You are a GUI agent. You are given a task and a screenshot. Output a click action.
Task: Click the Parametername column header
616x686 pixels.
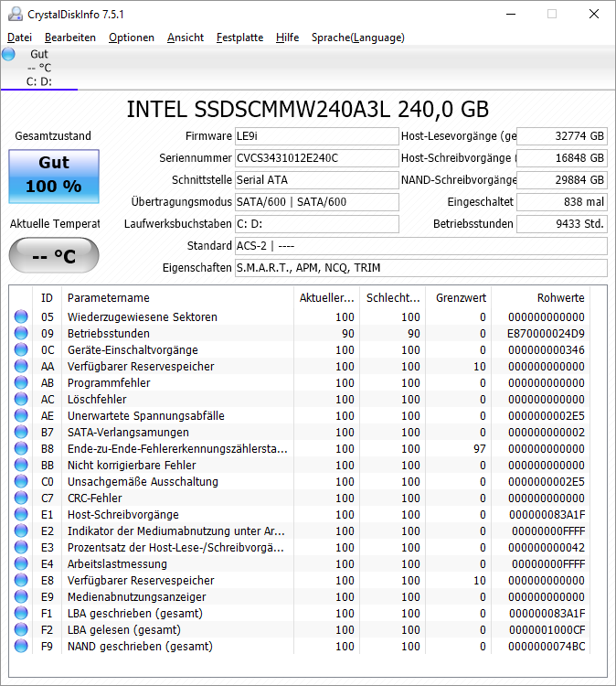click(177, 297)
